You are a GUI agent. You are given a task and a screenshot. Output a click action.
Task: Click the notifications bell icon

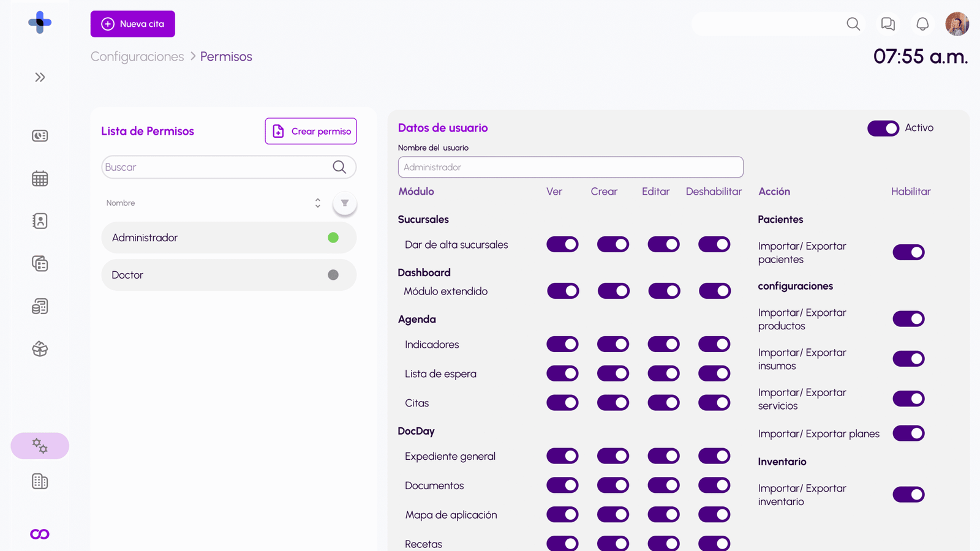[921, 24]
